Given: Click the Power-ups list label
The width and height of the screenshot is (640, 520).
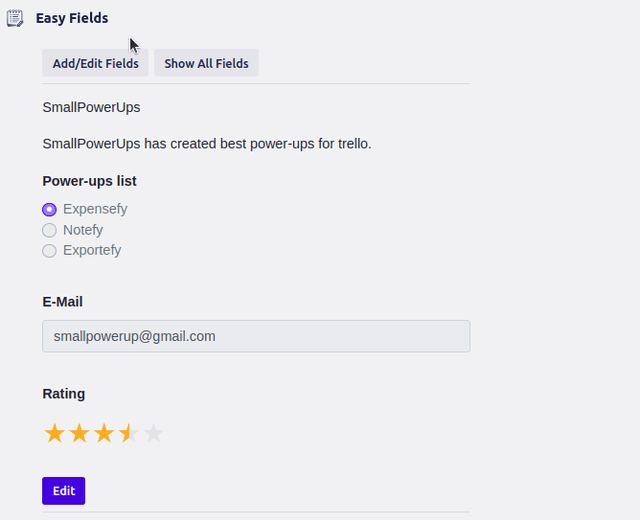Looking at the screenshot, I should [89, 181].
